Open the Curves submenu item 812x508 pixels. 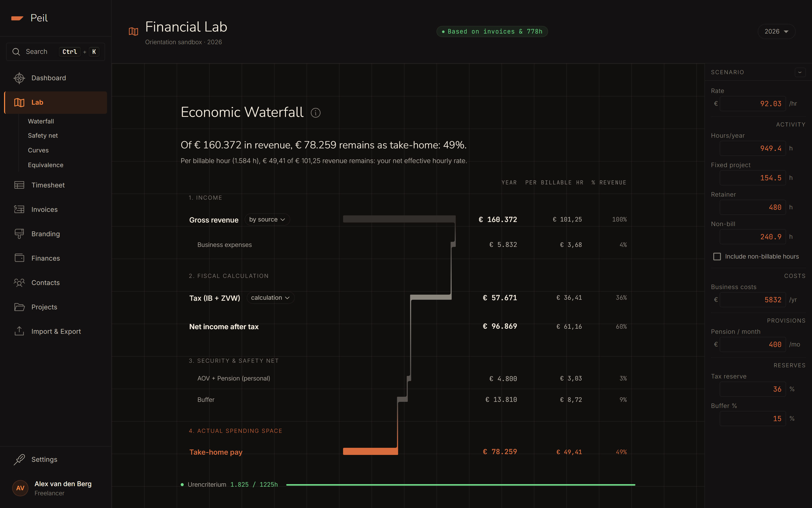(x=38, y=150)
